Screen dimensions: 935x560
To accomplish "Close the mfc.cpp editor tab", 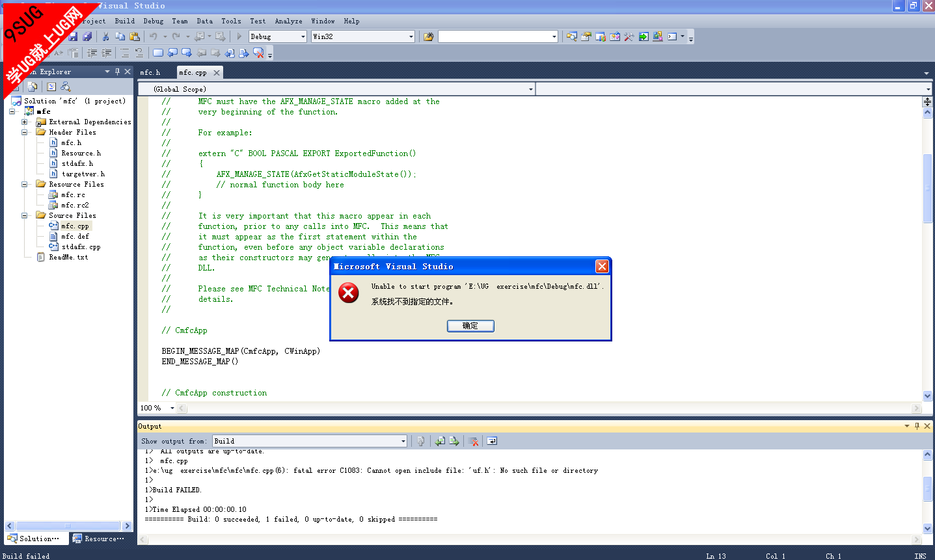I will [x=217, y=73].
